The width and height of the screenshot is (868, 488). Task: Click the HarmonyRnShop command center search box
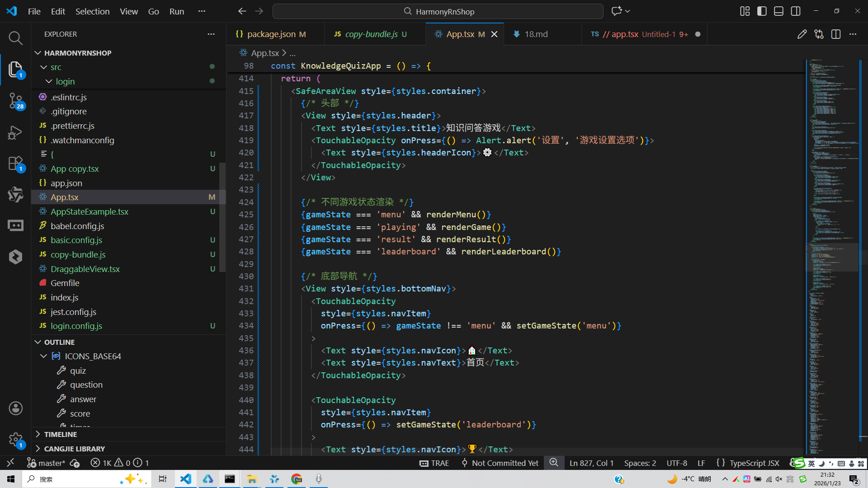[438, 11]
